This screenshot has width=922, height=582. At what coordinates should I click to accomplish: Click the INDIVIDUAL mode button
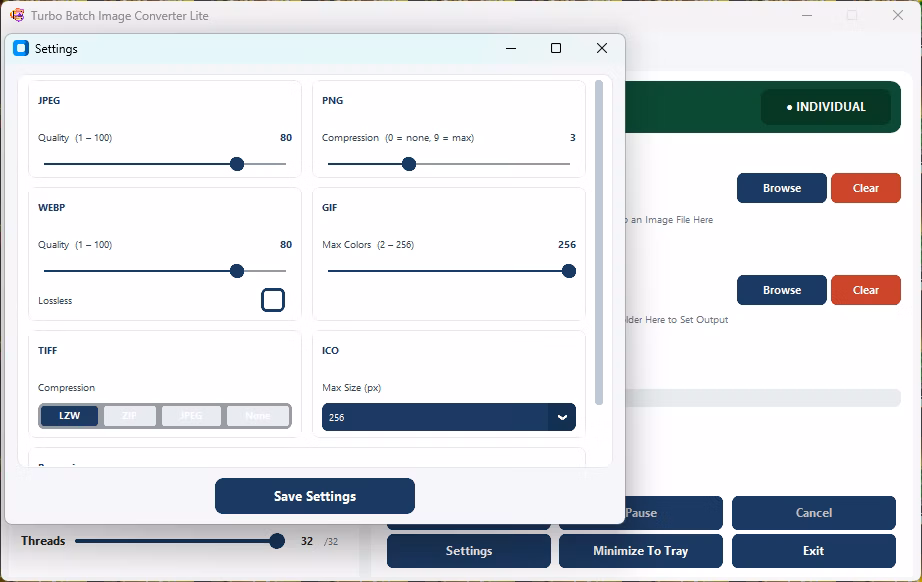coord(826,107)
